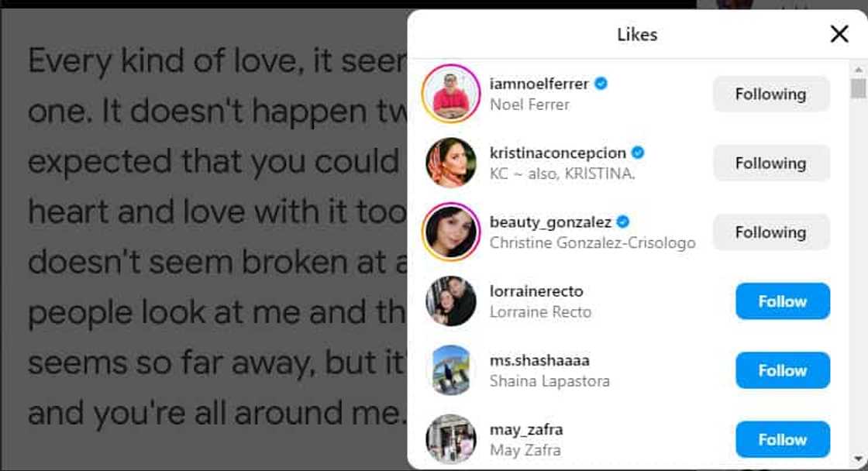Open the beauty_gonzalez username link
Screen dimensions: 868x471
(550, 222)
